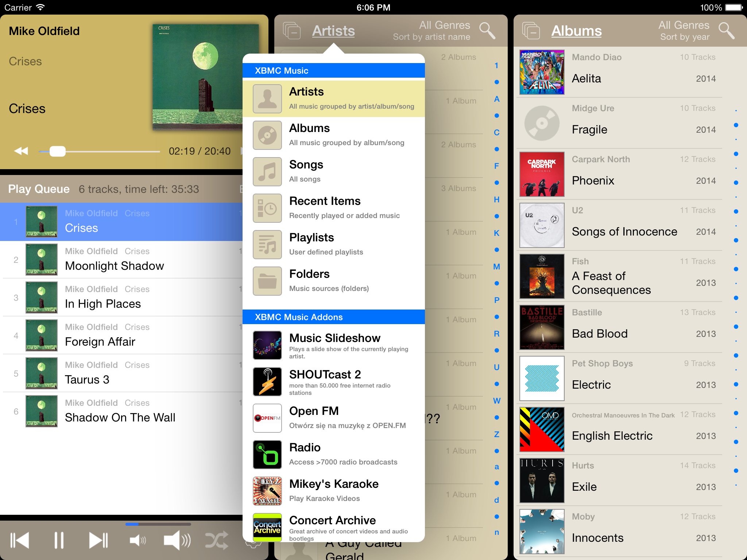
Task: Play Foreign Affair from queue
Action: [121, 335]
